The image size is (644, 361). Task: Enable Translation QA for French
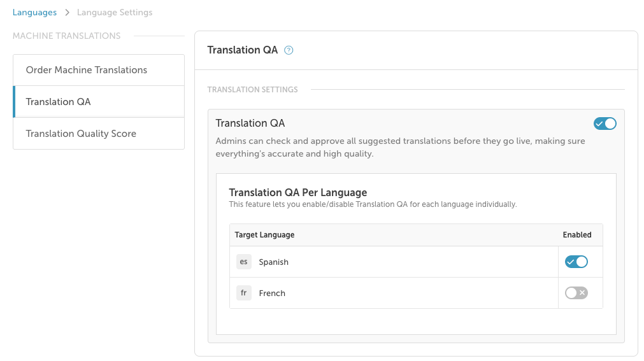pyautogui.click(x=576, y=293)
